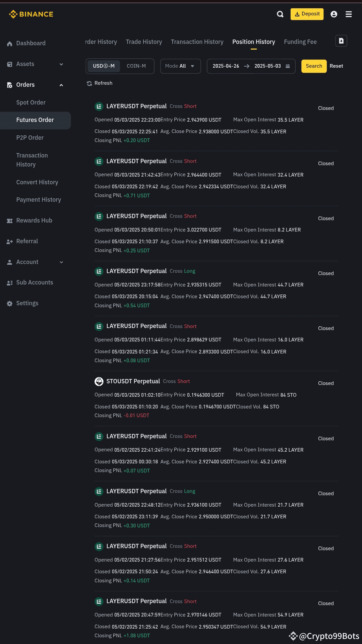Open the Mode All dropdown
Image resolution: width=362 pixels, height=644 pixels.
180,66
